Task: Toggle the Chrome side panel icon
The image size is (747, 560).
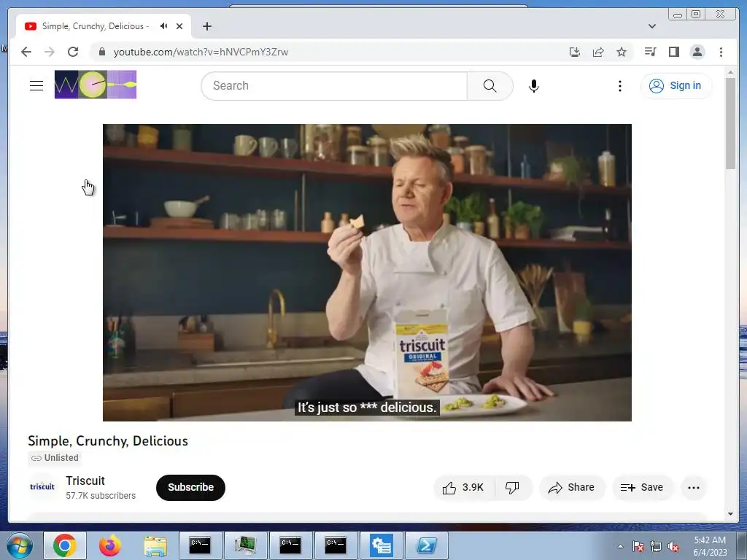Action: [x=673, y=52]
